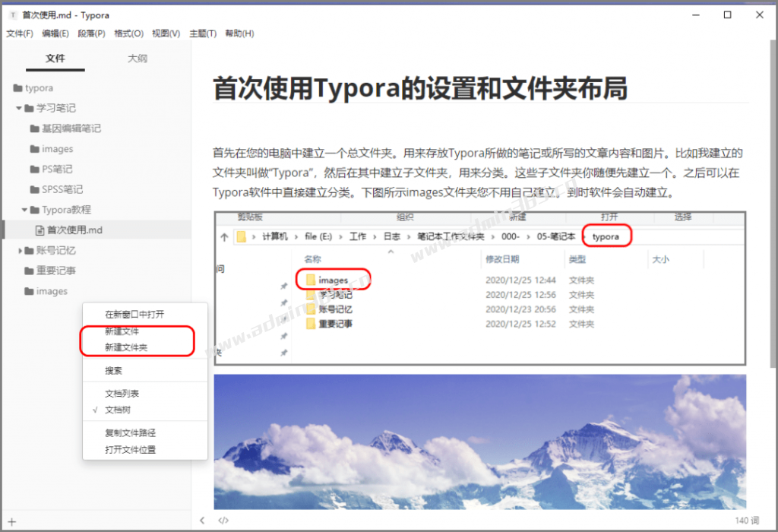Click the embedded explorer screenshot image
The width and height of the screenshot is (778, 532).
(x=480, y=288)
